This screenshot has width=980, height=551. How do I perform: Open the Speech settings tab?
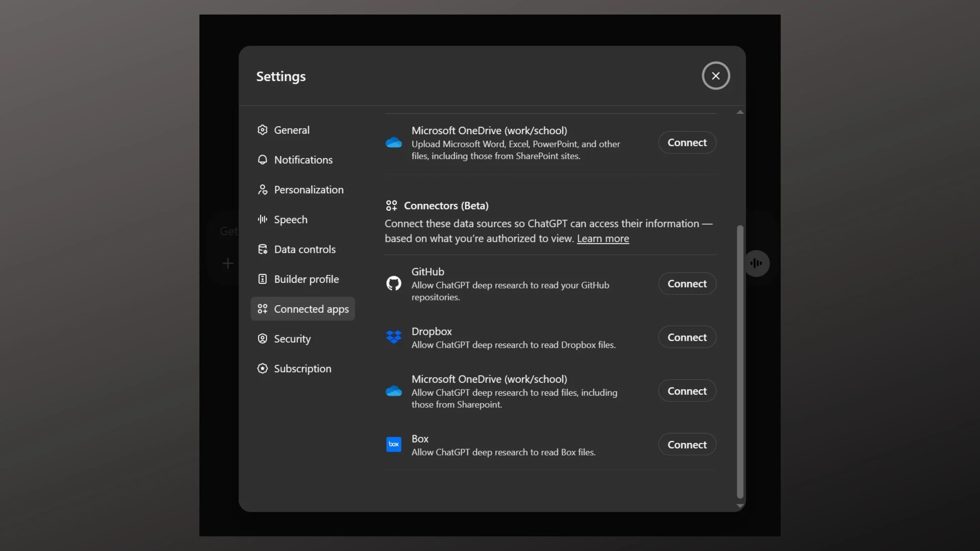[x=303, y=219]
